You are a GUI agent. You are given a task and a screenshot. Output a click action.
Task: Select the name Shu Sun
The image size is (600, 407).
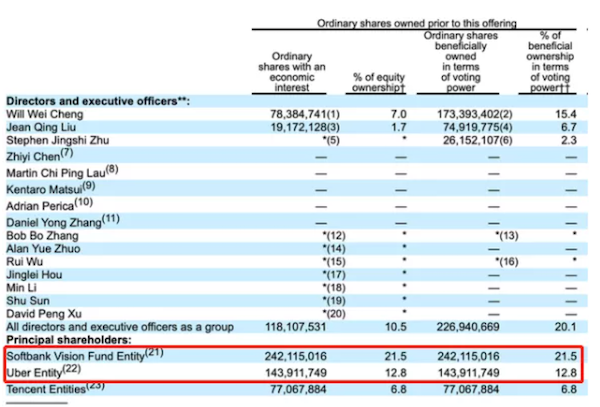(x=28, y=301)
